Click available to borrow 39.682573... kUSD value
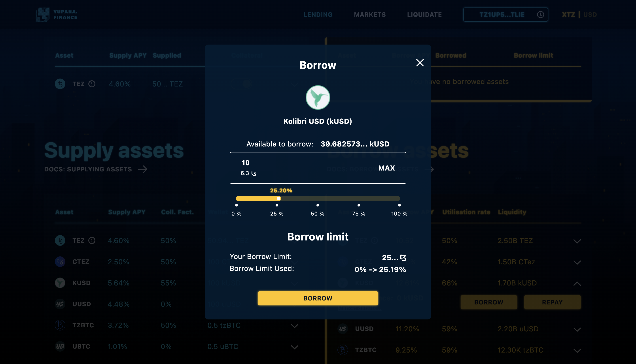 355,144
